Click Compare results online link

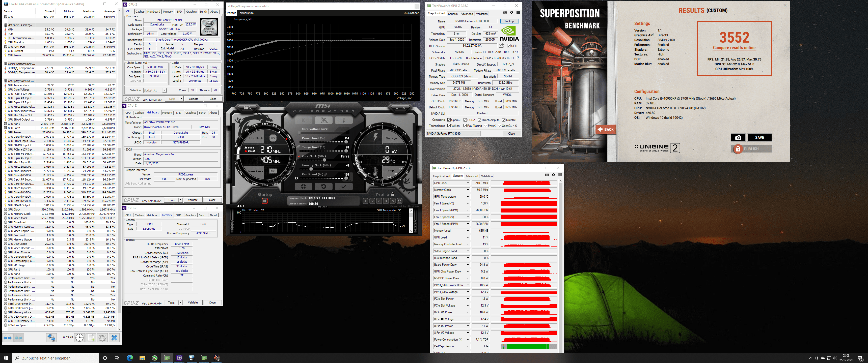[734, 48]
